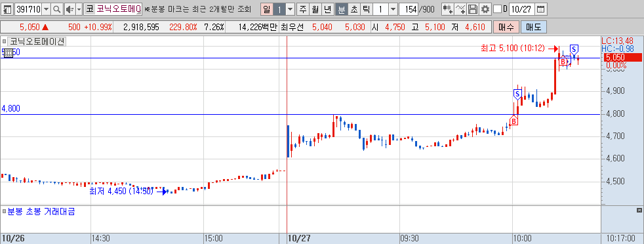Toggle the D checkbox near date field
The width and height of the screenshot is (644, 244).
pyautogui.click(x=497, y=9)
